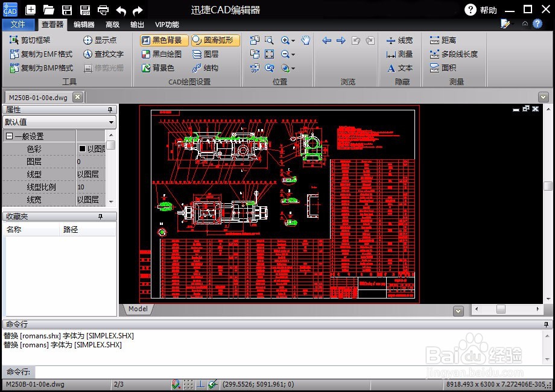Click the 结构 structure button

coord(205,68)
